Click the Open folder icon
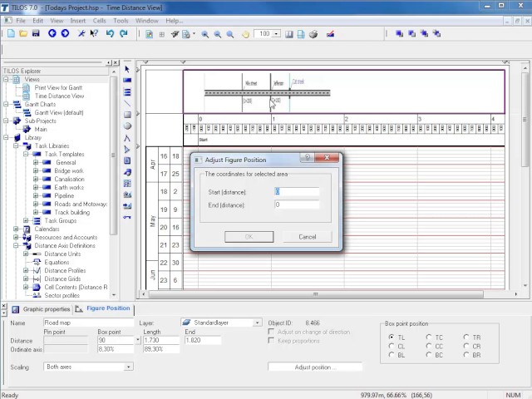The width and height of the screenshot is (532, 399). pyautogui.click(x=23, y=33)
